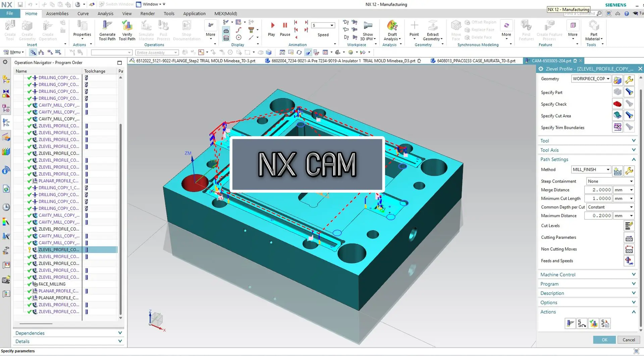The image size is (644, 356).
Task: Edit the Minimum Cut Length value field
Action: coord(599,198)
